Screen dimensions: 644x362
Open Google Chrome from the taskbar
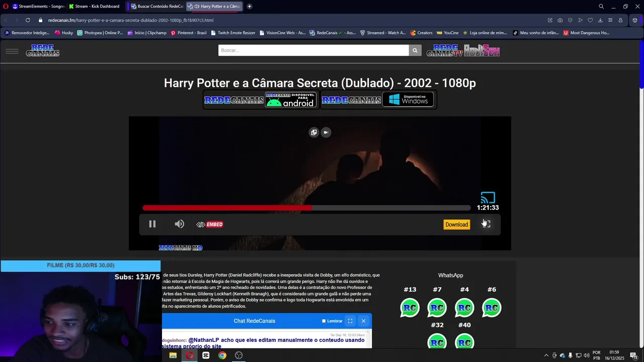click(222, 355)
